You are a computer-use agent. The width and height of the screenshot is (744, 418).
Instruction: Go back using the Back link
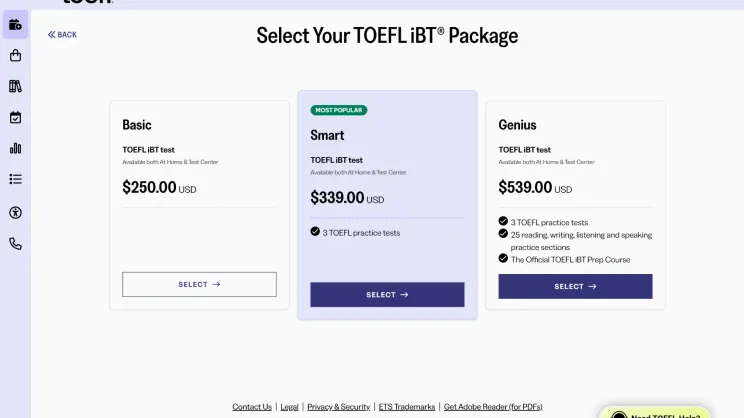point(62,35)
